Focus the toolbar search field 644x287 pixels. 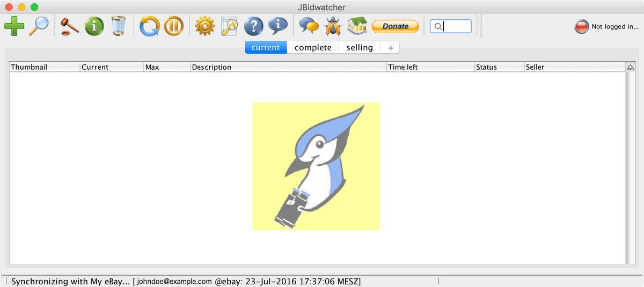(451, 26)
